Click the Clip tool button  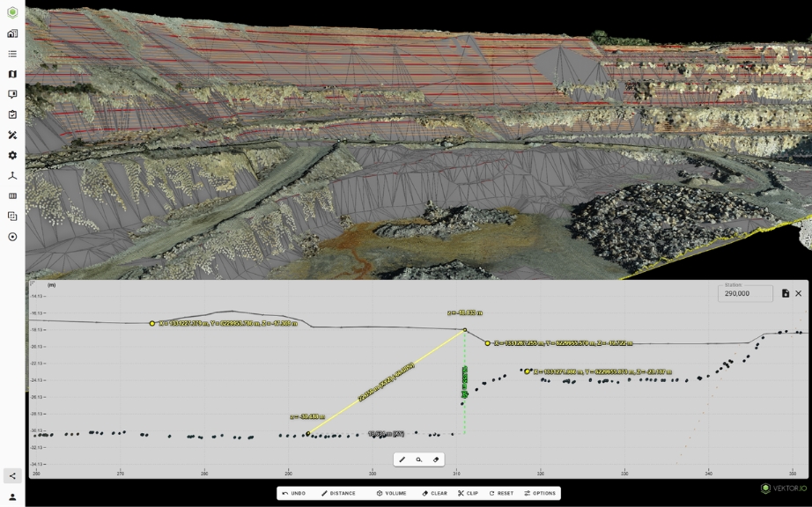pos(468,493)
